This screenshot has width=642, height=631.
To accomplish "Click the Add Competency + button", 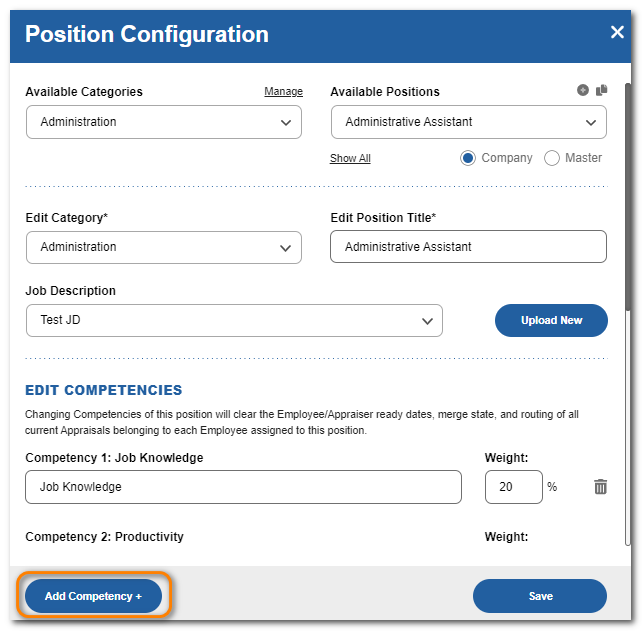I will (93, 596).
